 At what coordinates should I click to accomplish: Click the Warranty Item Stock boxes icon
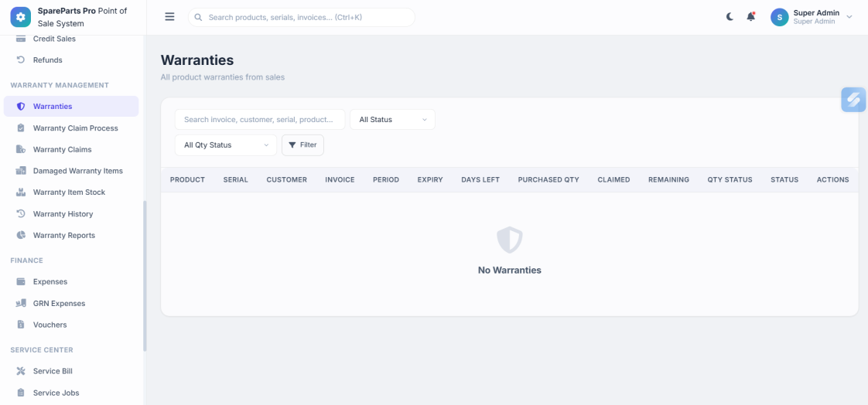(21, 192)
